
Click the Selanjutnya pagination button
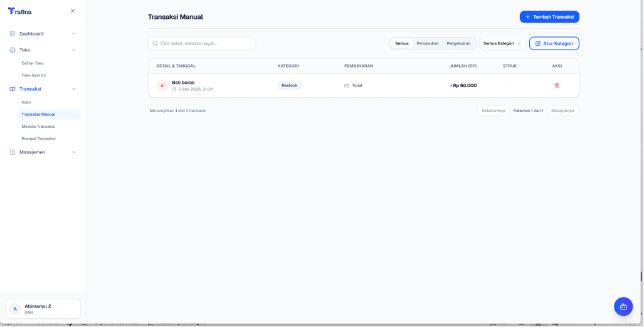click(562, 111)
